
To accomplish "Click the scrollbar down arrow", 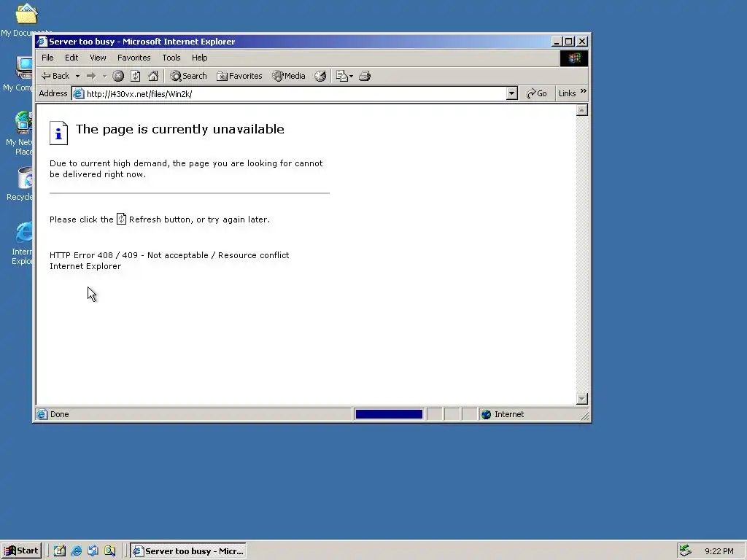I will pyautogui.click(x=581, y=399).
